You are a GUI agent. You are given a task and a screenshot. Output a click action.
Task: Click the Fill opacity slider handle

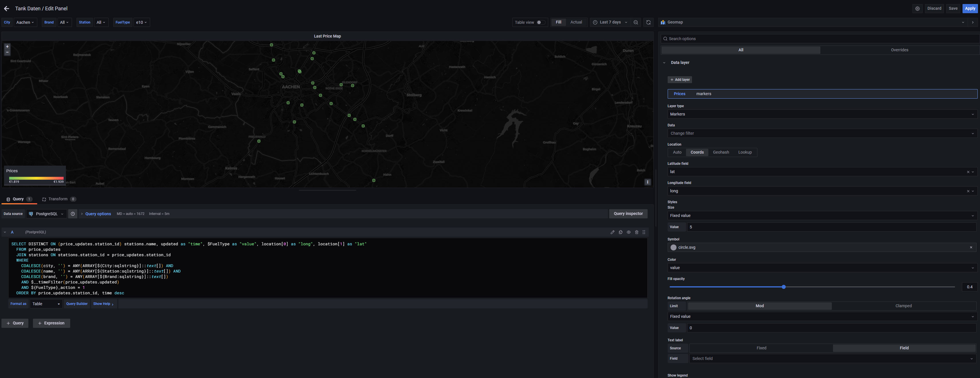783,287
